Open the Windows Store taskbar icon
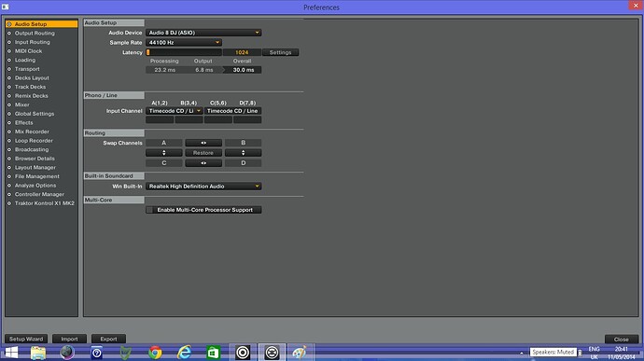Image resolution: width=644 pixels, height=361 pixels. point(213,353)
